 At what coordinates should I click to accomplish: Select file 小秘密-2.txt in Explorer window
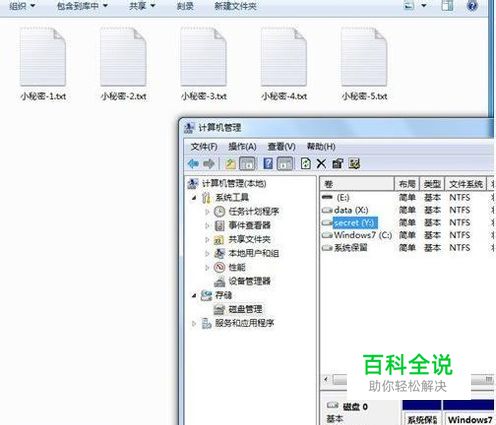coord(123,63)
